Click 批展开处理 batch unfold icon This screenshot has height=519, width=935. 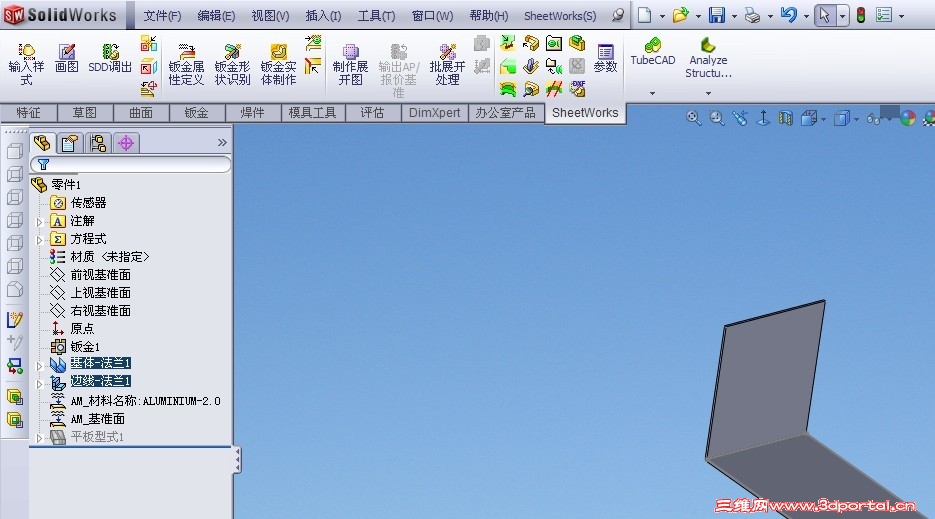[x=447, y=64]
